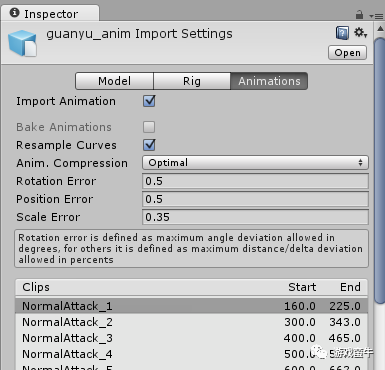Click the Open button
The image size is (385, 370).
point(347,53)
